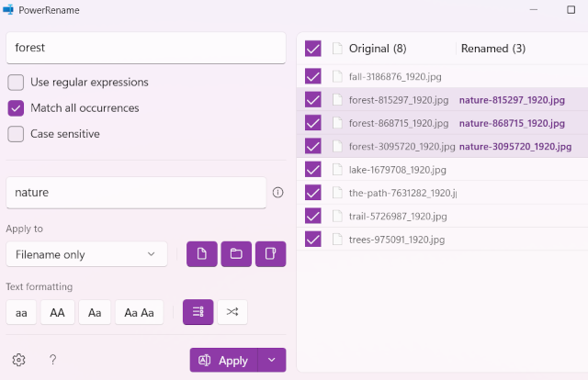This screenshot has height=380, width=588.
Task: Open the help question mark icon
Action: click(53, 360)
